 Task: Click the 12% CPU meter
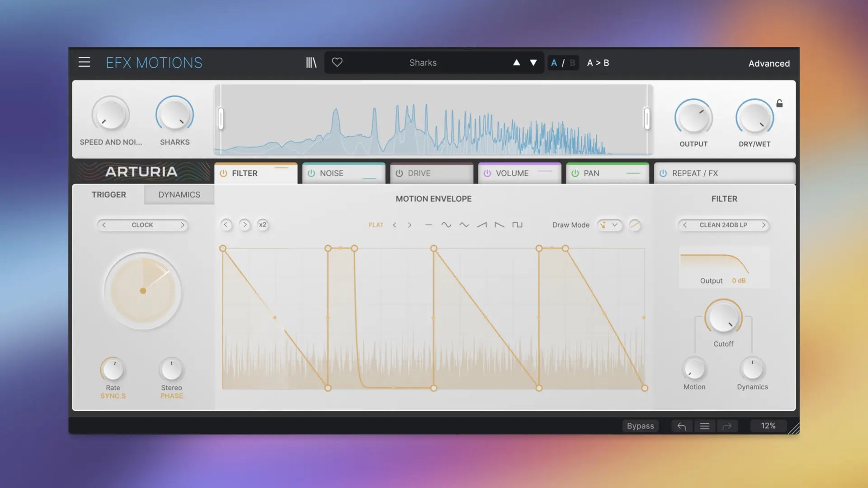click(x=768, y=426)
